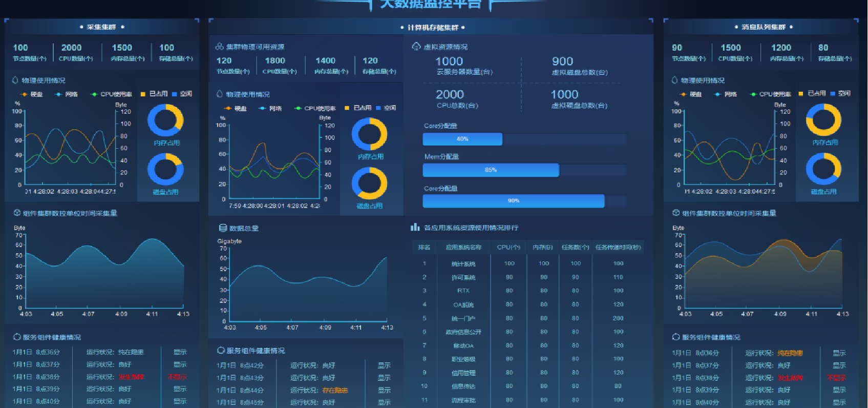Toggle the 硬盘 legend series in 采集集群 chart
The image size is (868, 408).
click(x=32, y=94)
